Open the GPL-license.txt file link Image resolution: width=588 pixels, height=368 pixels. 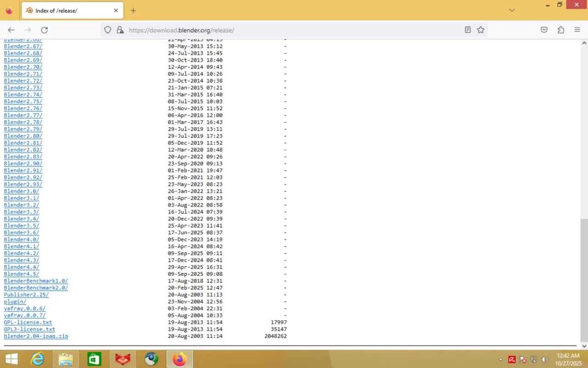[28, 322]
